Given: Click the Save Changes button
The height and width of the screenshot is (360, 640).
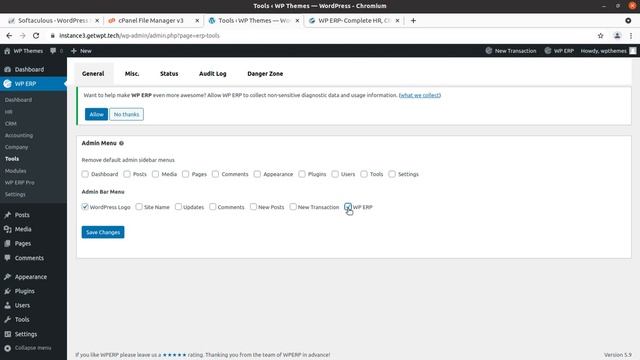Looking at the screenshot, I should 103,232.
